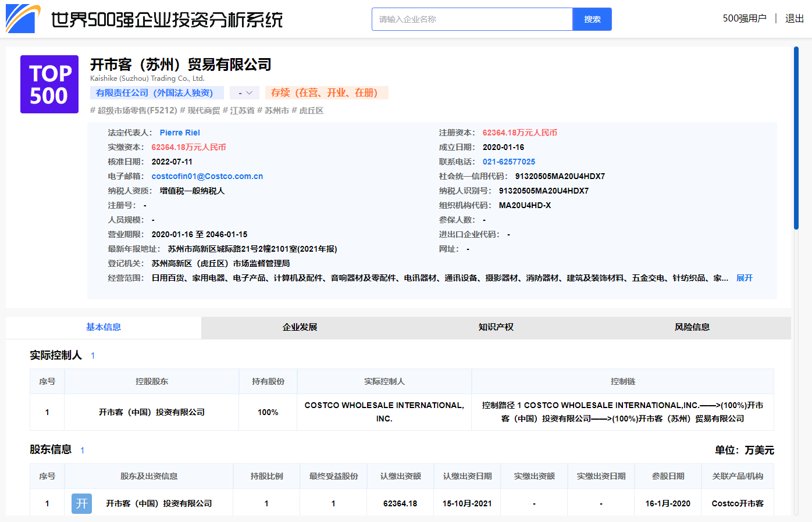Screen dimensions: 812x522
Task: Click paid-in capital value 62364.18万元人民币
Action: point(189,147)
